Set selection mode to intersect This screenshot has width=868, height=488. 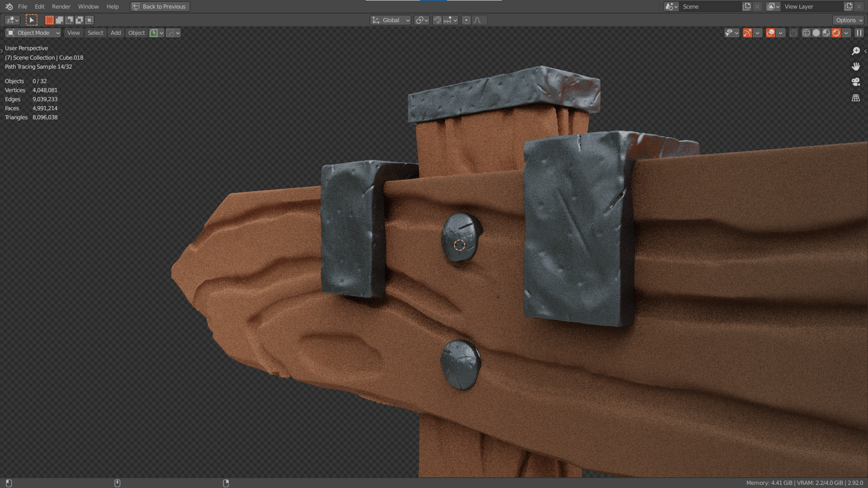(89, 20)
